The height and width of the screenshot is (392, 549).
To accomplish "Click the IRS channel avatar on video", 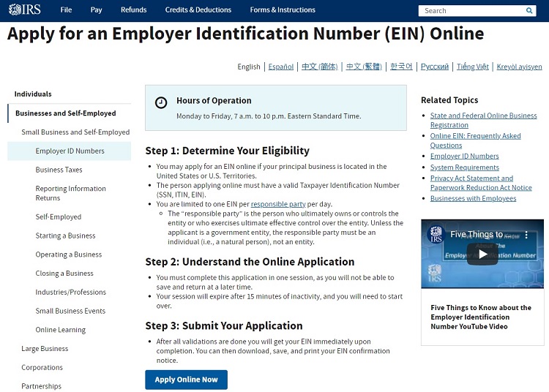I will pos(436,234).
